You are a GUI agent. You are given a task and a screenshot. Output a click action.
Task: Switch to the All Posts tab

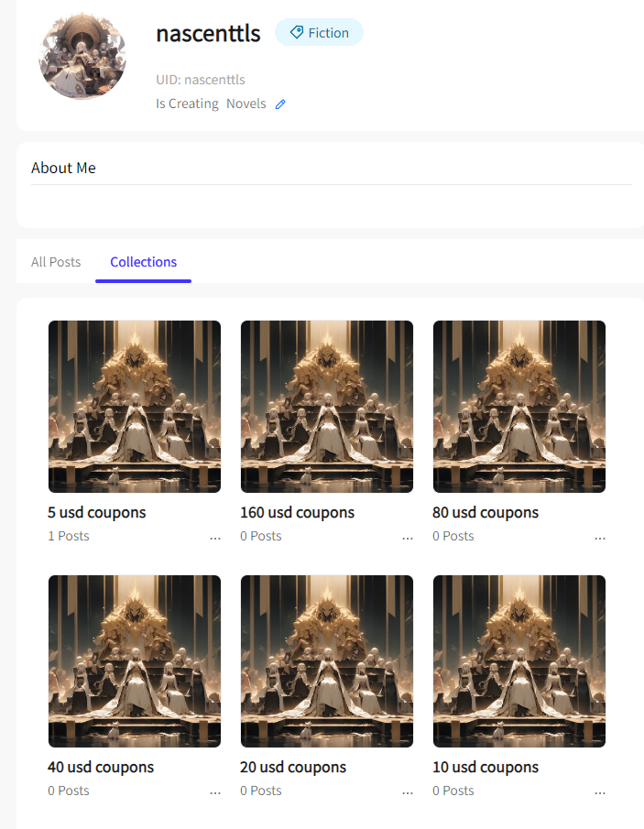point(56,262)
